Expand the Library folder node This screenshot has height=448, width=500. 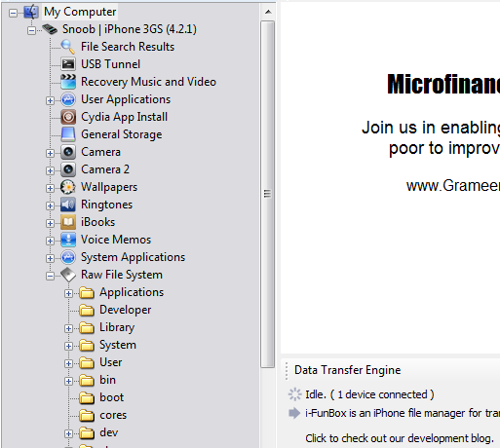click(x=68, y=328)
